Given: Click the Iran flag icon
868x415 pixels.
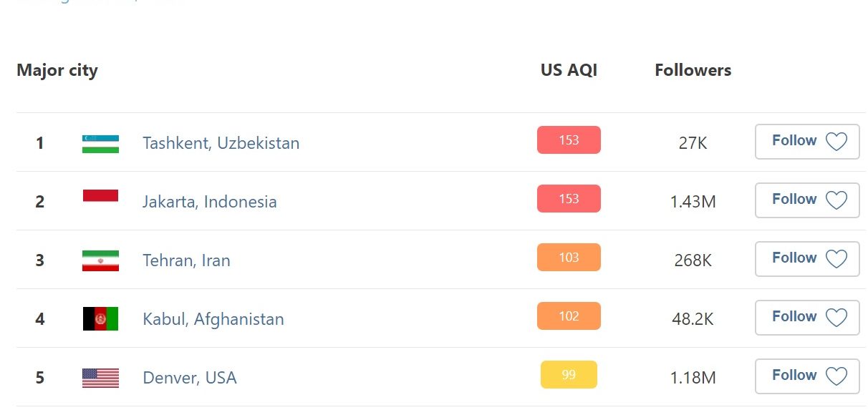Looking at the screenshot, I should pyautogui.click(x=100, y=260).
